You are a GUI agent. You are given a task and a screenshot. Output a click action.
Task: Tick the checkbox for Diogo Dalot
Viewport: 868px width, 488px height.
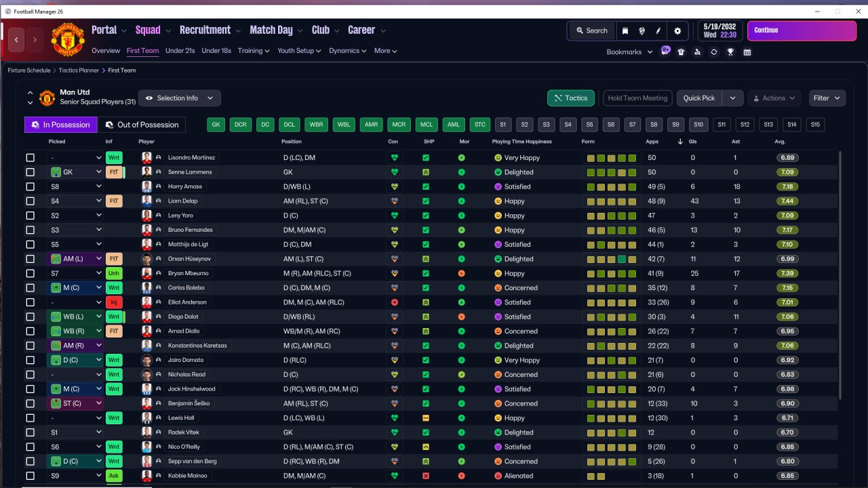pos(30,317)
